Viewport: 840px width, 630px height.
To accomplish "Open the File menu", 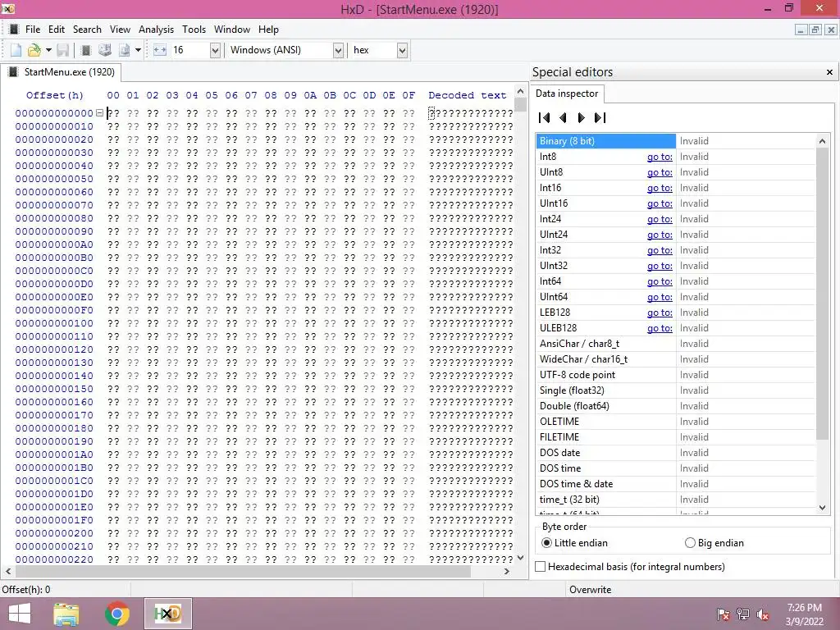I will pos(33,30).
